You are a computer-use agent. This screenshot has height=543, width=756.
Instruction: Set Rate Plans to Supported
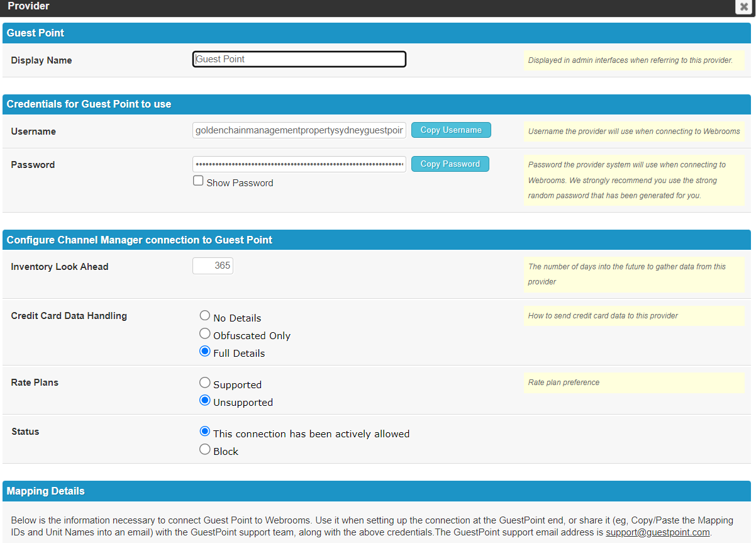pos(204,383)
